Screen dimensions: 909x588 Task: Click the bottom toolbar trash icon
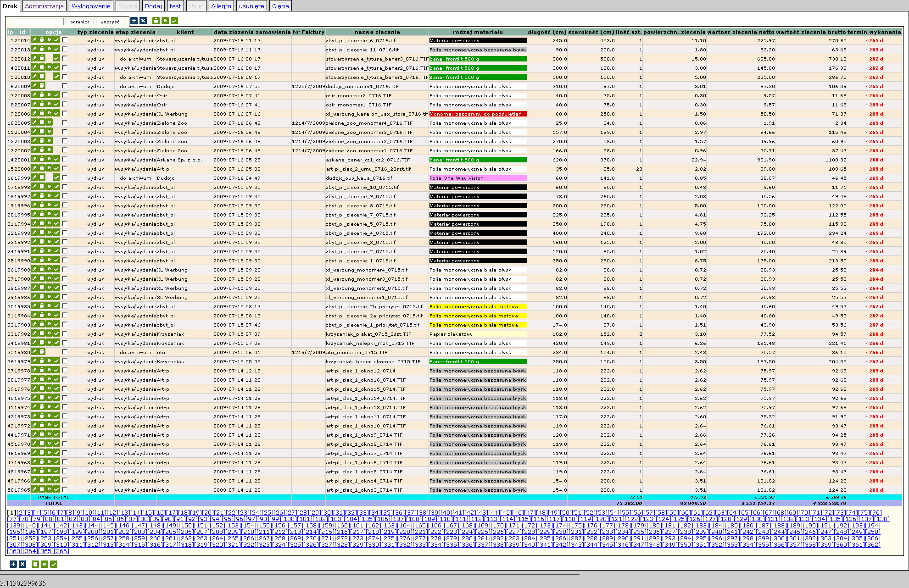point(35,564)
